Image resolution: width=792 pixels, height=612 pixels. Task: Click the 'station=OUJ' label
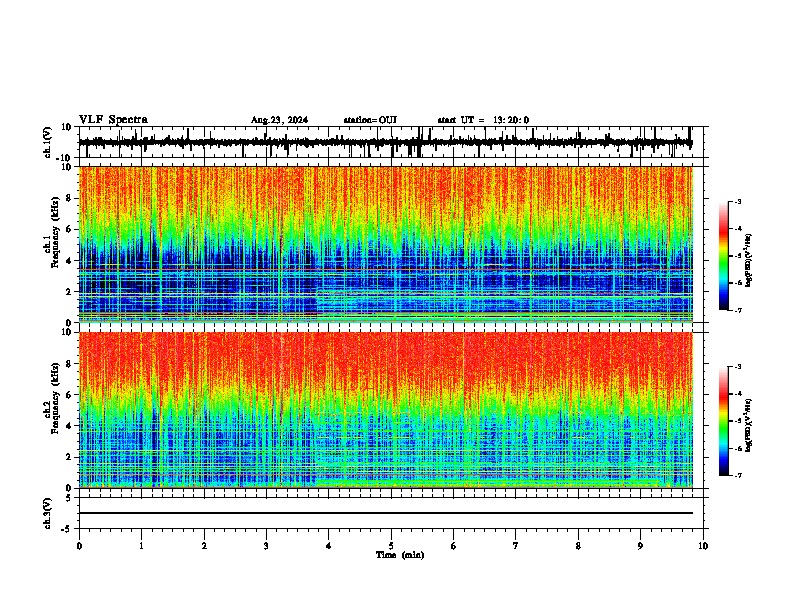pos(370,120)
